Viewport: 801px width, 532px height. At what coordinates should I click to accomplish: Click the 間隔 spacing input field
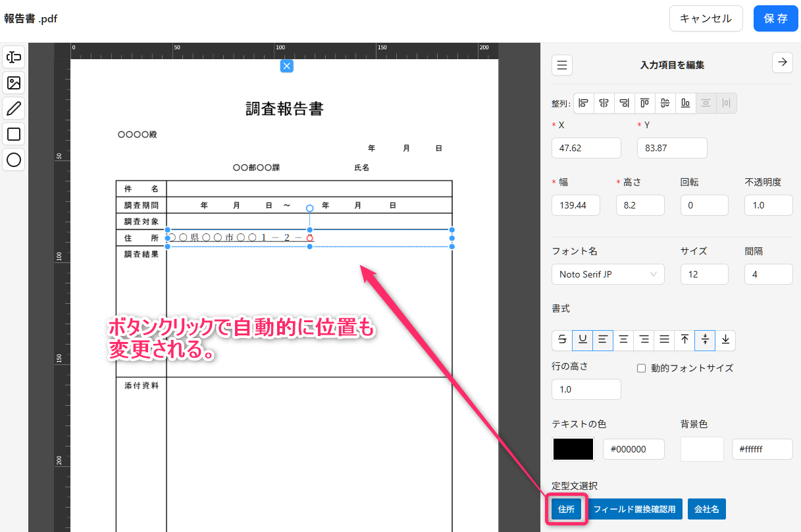coord(769,274)
